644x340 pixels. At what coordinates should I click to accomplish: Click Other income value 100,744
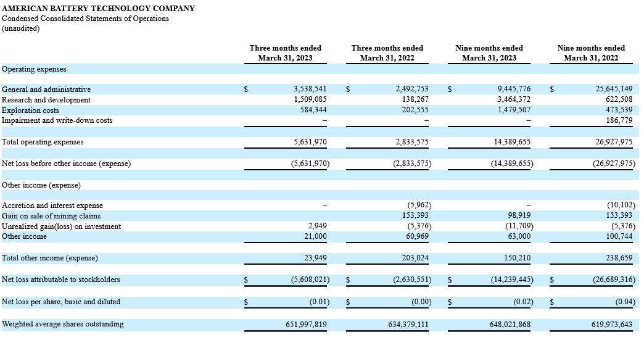[619, 236]
